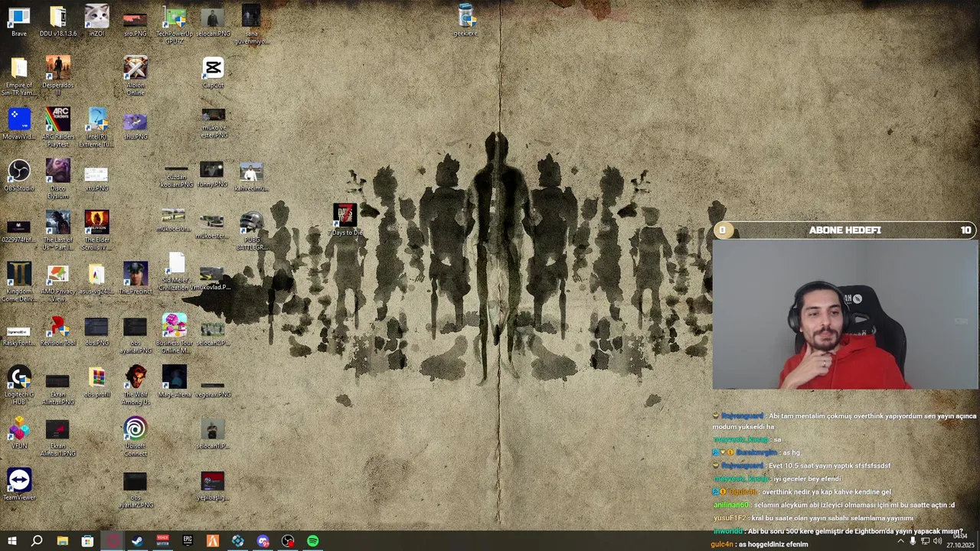Launch The Precinct game shortcut
This screenshot has height=551, width=980.
point(136,279)
